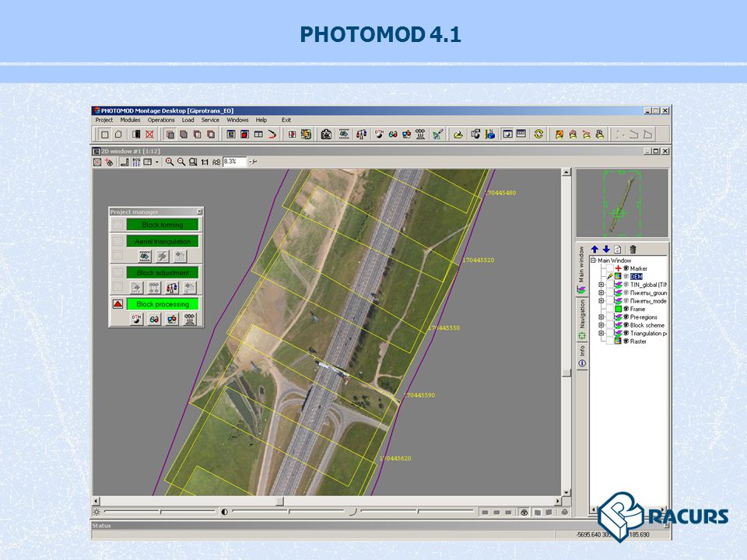Click the overview thumbnail of the block
Image resolution: width=747 pixels, height=560 pixels.
click(x=622, y=203)
